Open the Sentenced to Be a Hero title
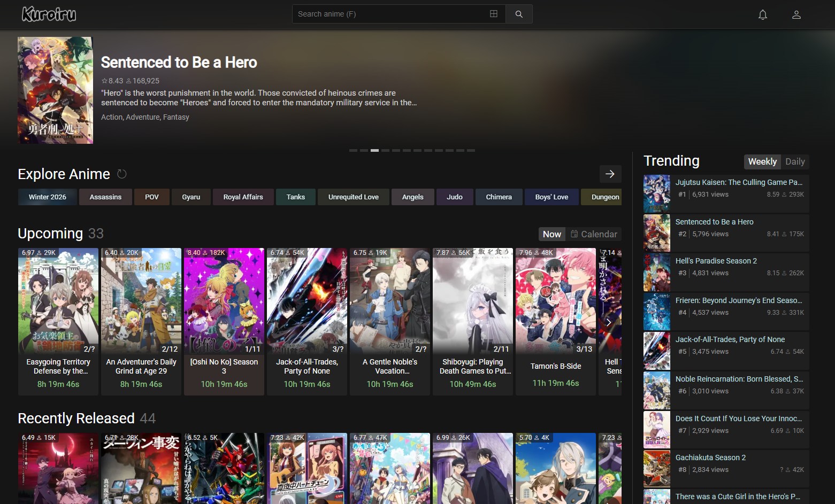 click(179, 63)
